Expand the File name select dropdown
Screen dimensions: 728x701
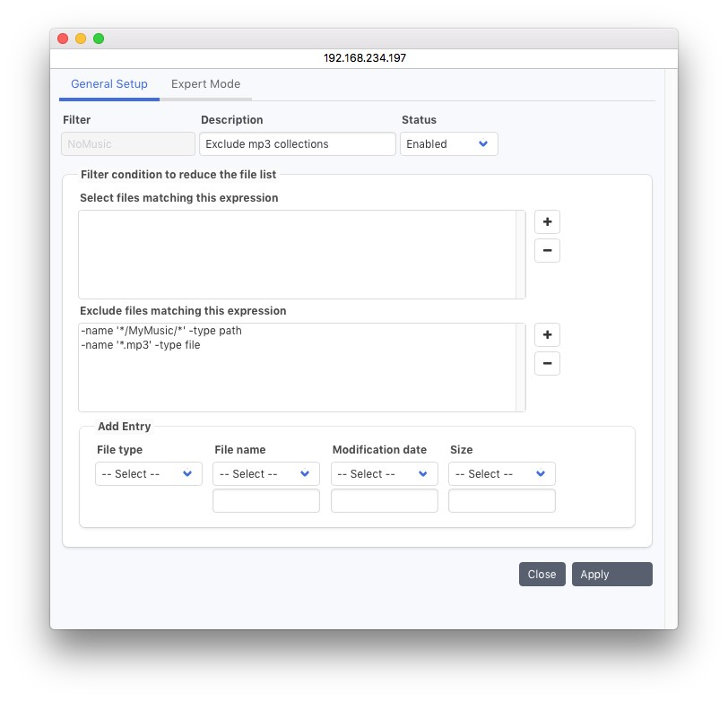point(266,474)
